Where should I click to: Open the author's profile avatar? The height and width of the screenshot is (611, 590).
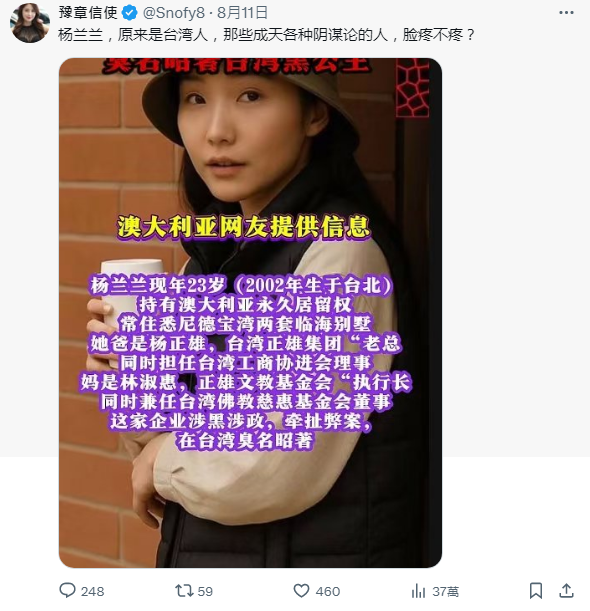coord(30,23)
